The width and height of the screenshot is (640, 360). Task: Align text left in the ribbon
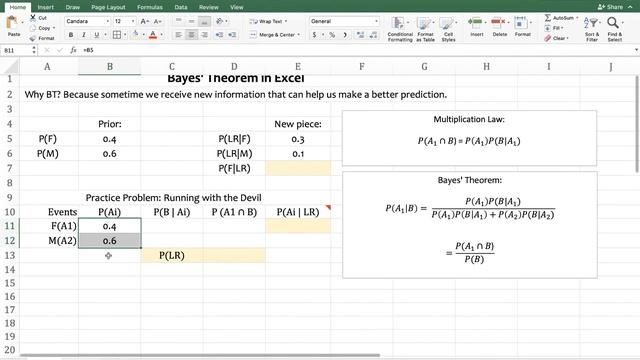tap(178, 35)
